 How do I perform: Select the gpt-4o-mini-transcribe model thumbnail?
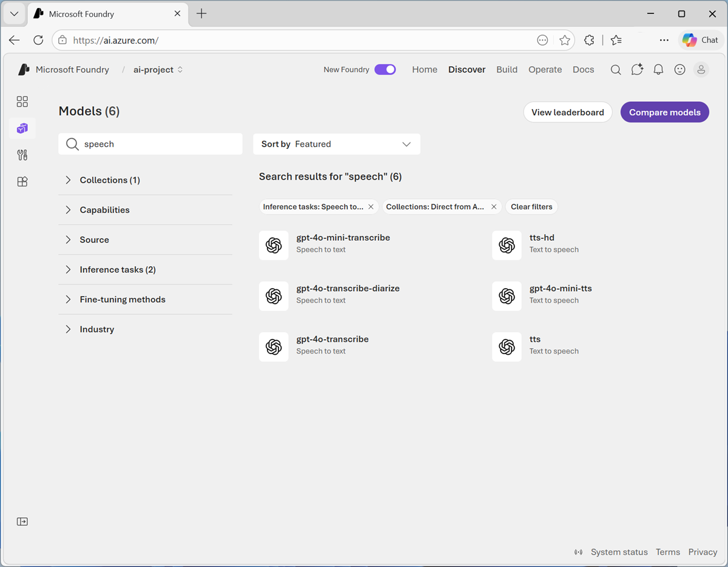[x=274, y=245]
